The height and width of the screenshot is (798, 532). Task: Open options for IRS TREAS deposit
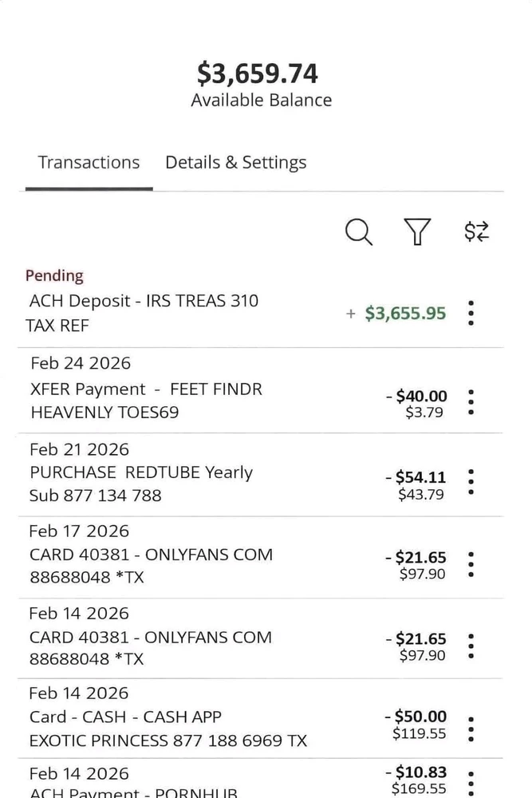click(471, 314)
